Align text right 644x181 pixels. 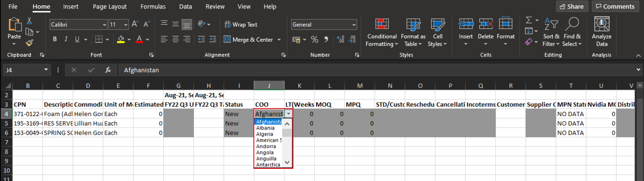tap(187, 39)
